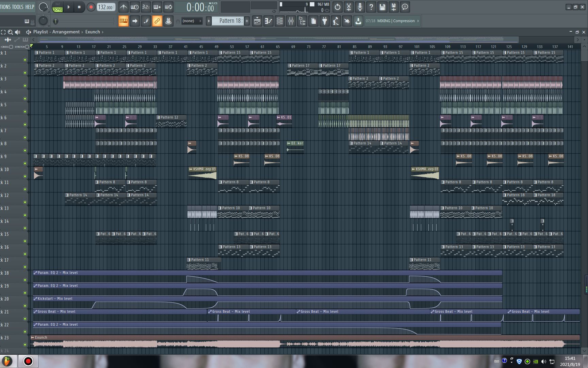Open the Mixer view icon

291,21
